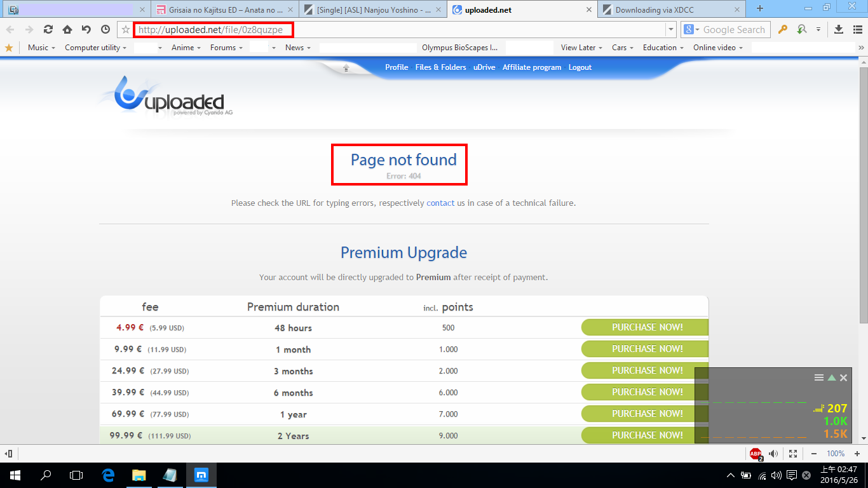Open the password key icon in toolbar
The image size is (868, 488).
[x=783, y=29]
